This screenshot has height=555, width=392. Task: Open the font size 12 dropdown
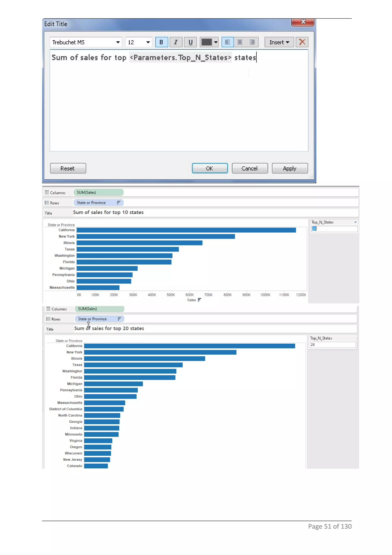(x=148, y=42)
